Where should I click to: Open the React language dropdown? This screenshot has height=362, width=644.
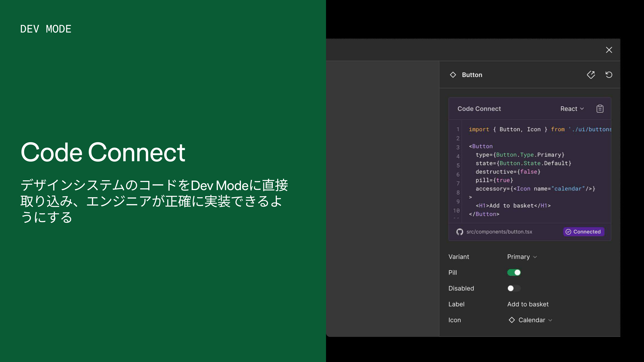click(x=572, y=109)
